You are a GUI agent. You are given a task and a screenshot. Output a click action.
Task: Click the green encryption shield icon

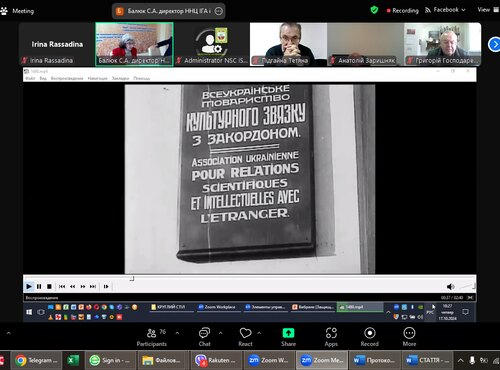[x=374, y=10]
